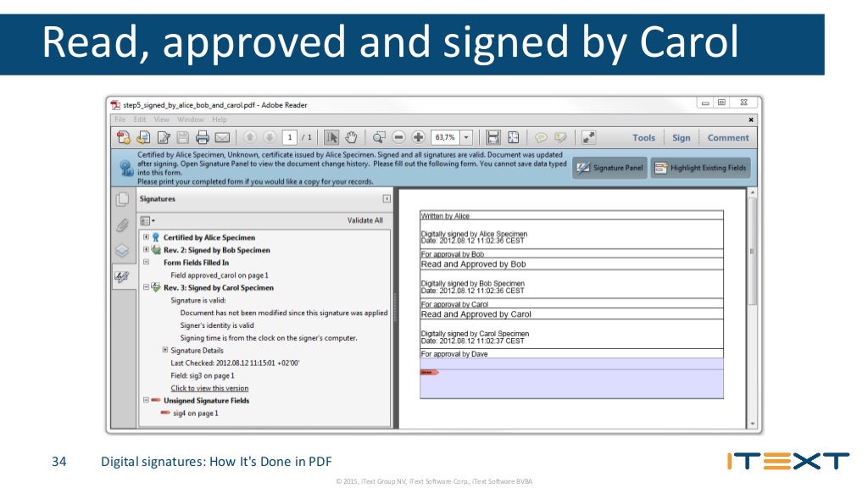Click the Signatures pane pen icon

point(122,276)
